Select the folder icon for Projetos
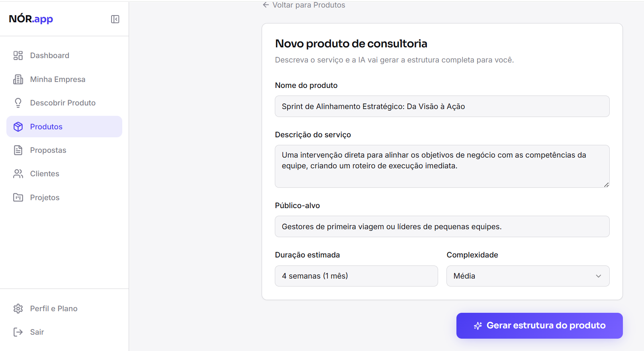The image size is (644, 351). (x=18, y=197)
